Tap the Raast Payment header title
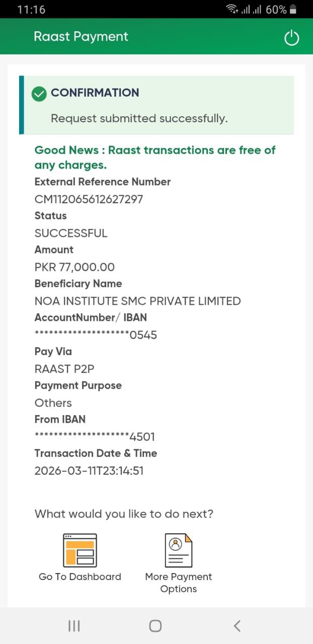Image resolution: width=313 pixels, height=644 pixels. (x=81, y=37)
